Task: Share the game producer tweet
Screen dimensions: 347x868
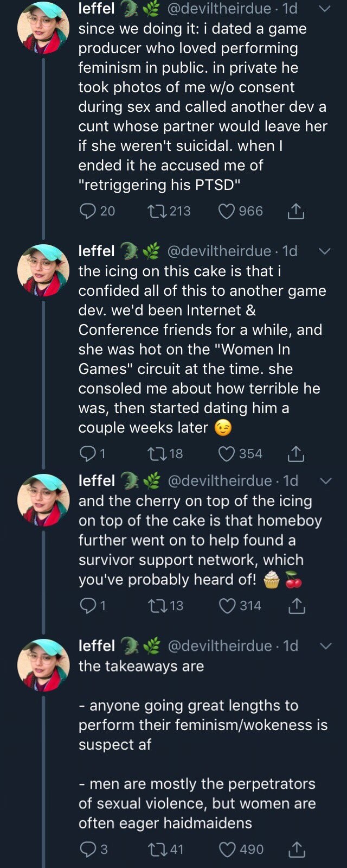Action: [x=295, y=211]
